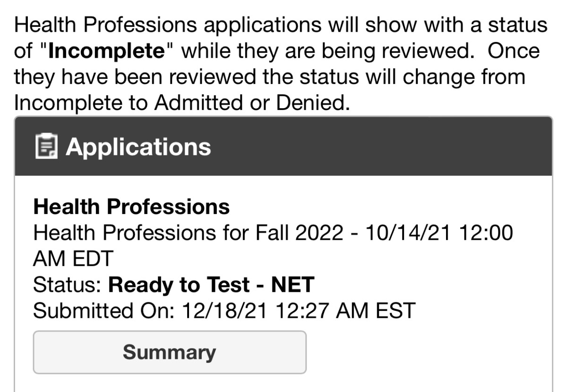
Task: Select the 'Once they have been reviewed' line
Action: 270,77
